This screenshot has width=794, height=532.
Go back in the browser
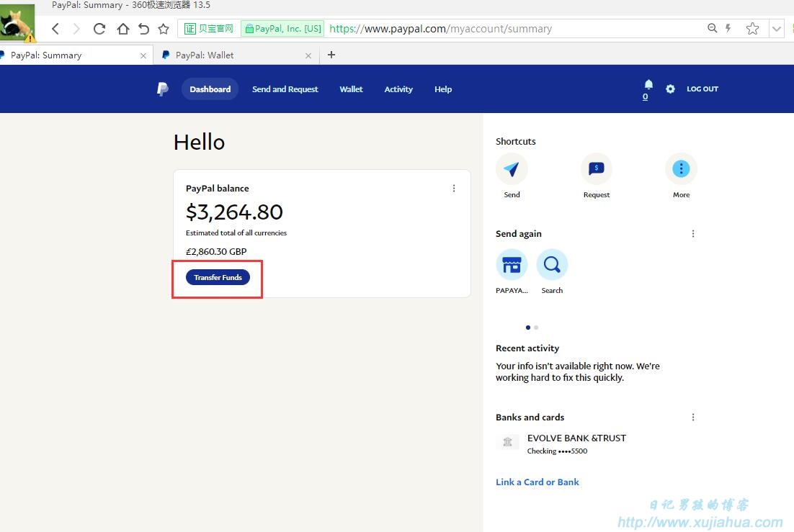(55, 29)
